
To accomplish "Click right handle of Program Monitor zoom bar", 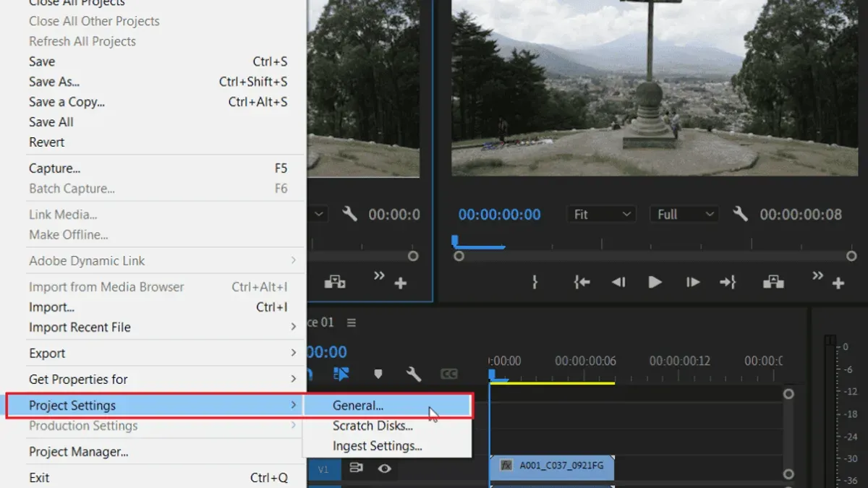I will point(851,256).
